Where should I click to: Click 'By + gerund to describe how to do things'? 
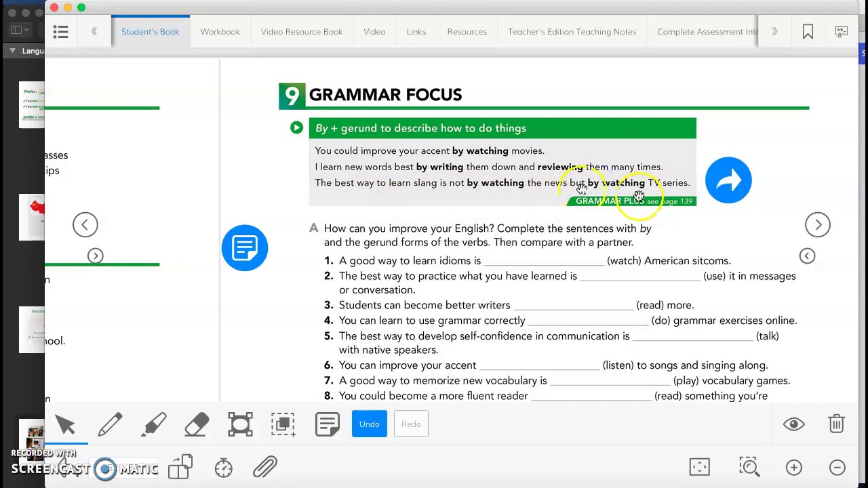coord(420,128)
